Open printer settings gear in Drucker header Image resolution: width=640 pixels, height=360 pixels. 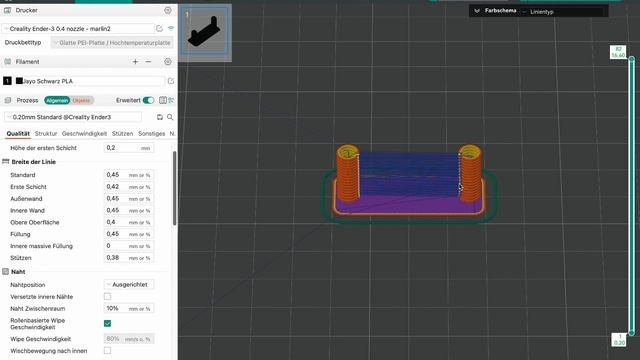[168, 10]
